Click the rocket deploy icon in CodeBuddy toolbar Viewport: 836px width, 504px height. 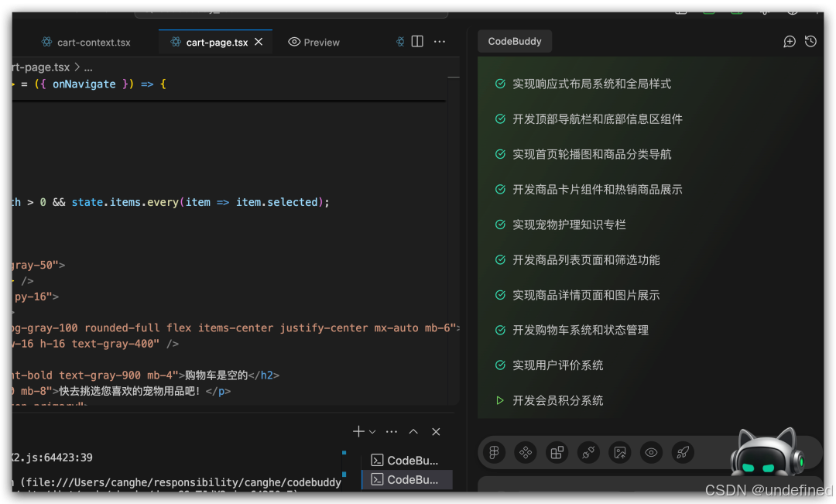(683, 453)
